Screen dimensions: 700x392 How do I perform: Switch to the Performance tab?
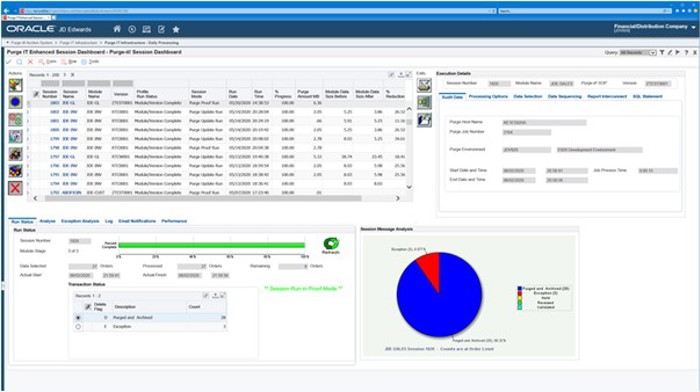pyautogui.click(x=174, y=221)
